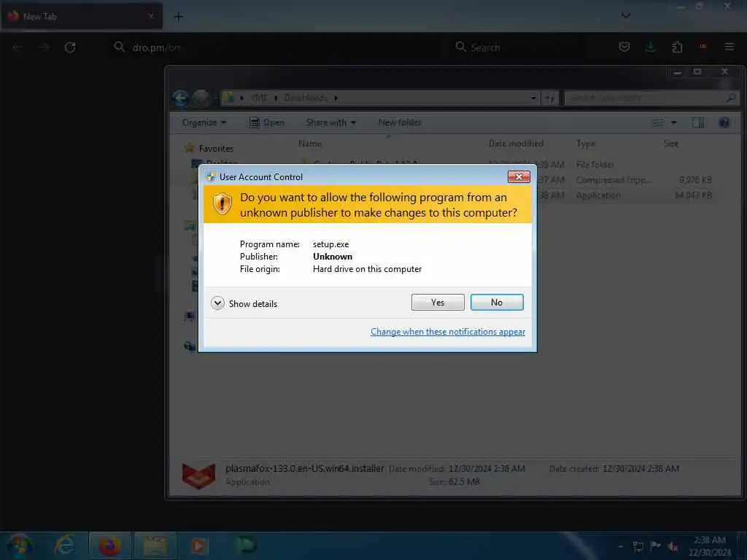
Task: Click Open in the Explorer toolbar
Action: [267, 122]
